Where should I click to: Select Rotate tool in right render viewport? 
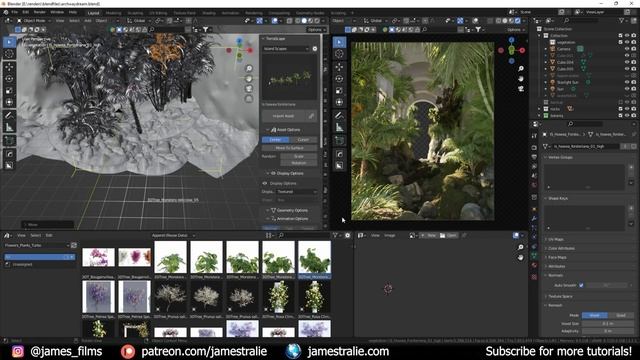(x=339, y=79)
